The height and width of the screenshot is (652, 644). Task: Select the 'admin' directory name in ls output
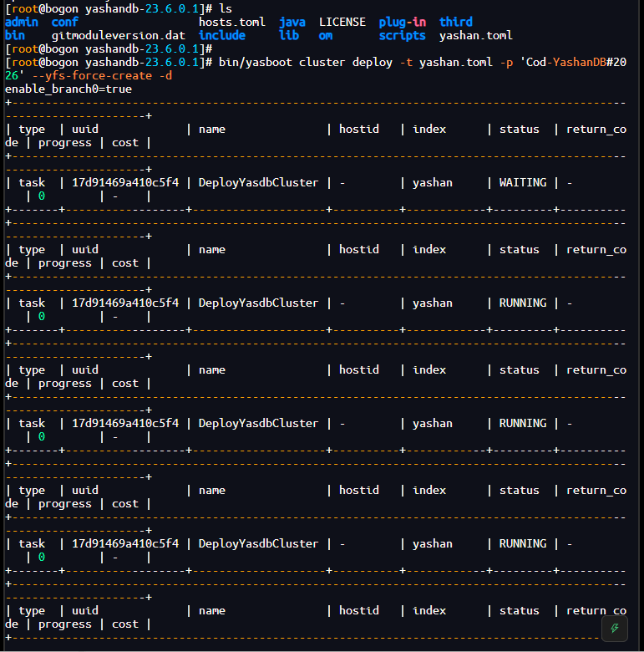(22, 22)
